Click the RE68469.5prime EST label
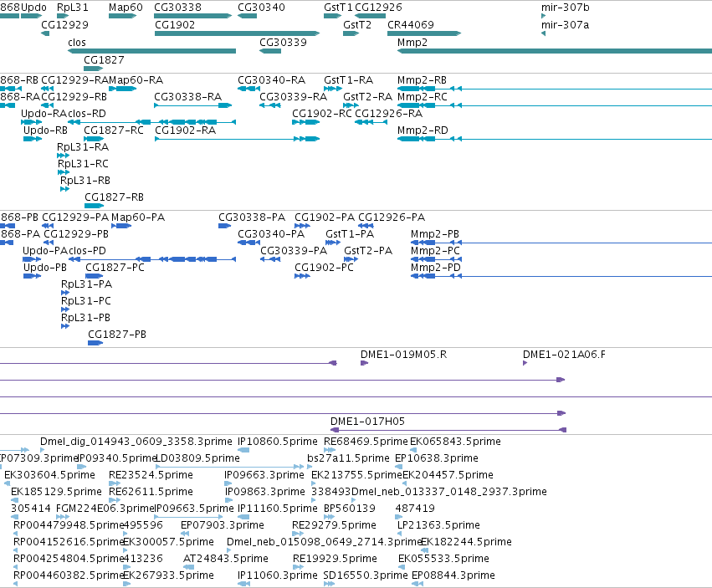Screen dimensions: 712x588 [x=366, y=442]
